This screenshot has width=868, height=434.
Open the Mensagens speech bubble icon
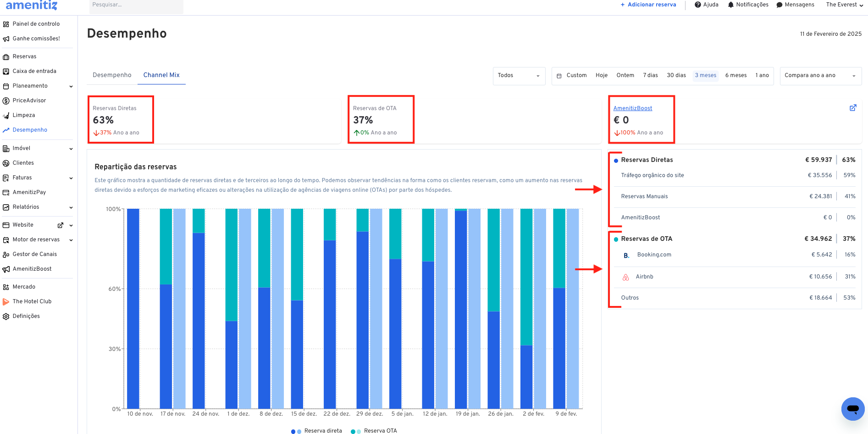780,5
